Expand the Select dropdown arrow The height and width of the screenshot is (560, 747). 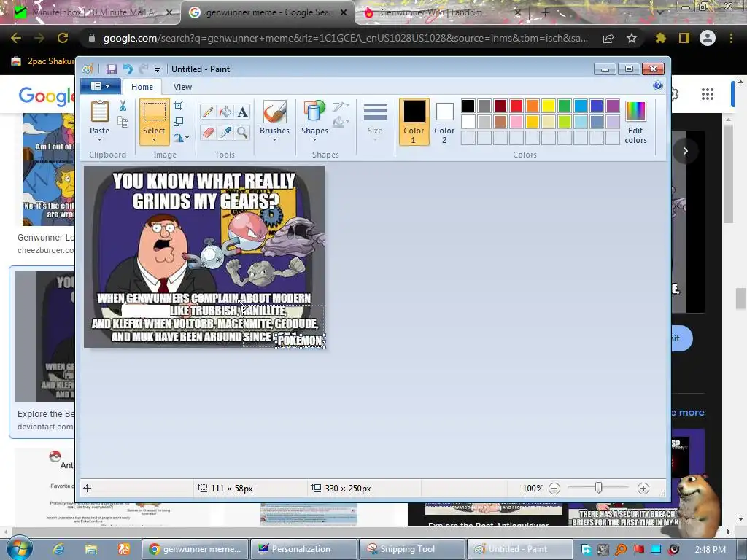[154, 140]
